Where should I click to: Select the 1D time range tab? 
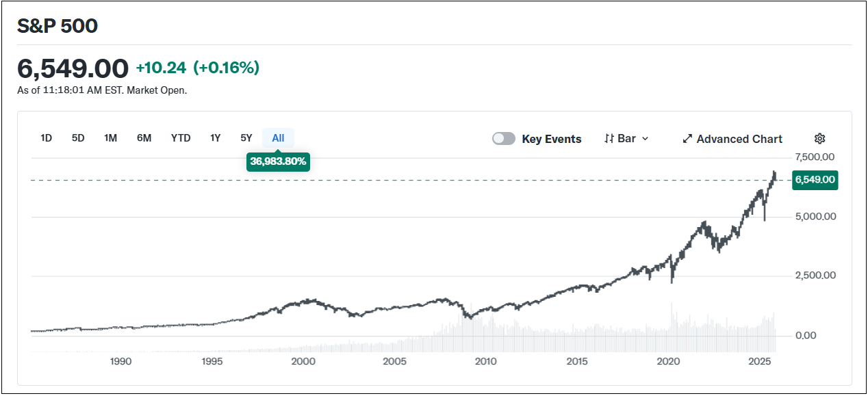point(46,138)
